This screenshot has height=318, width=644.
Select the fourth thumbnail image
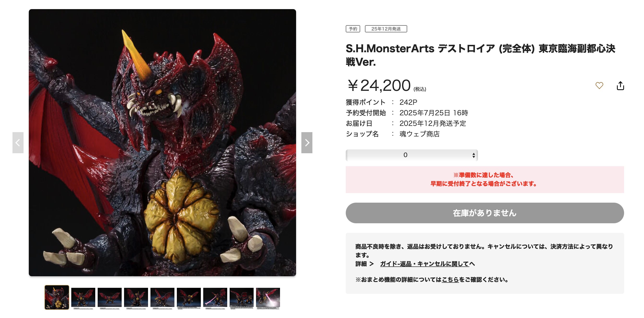tap(136, 298)
